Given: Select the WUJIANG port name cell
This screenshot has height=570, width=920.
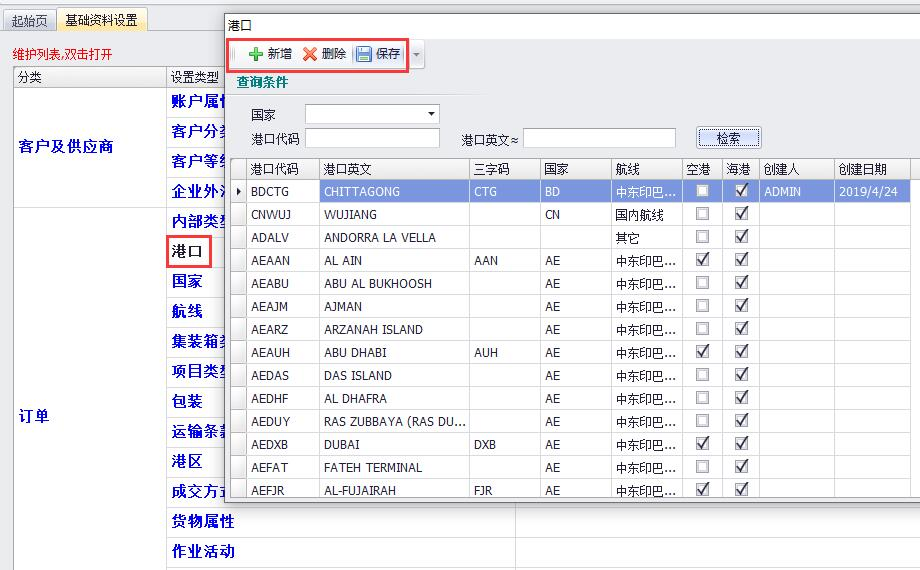Looking at the screenshot, I should [394, 214].
